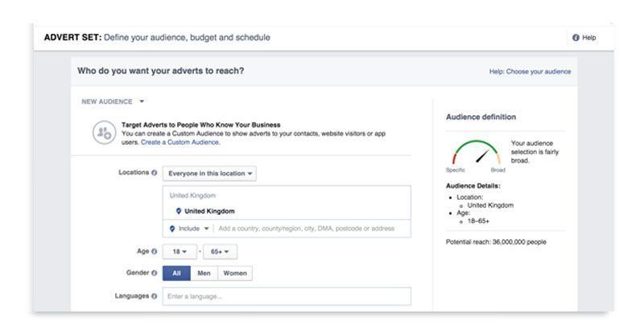644x326 pixels.
Task: Select the bold United Kingdom location entry
Action: 209,211
